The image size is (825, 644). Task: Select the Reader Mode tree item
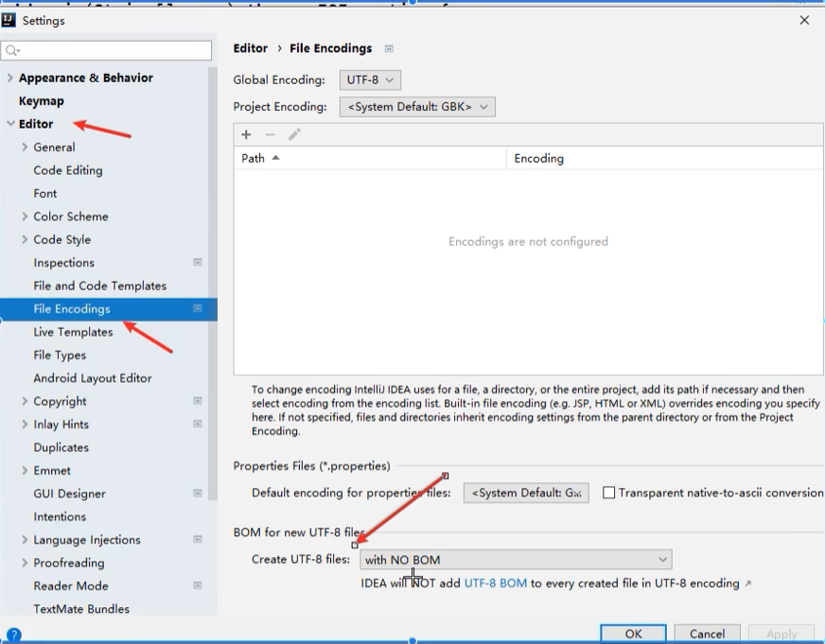tap(71, 585)
